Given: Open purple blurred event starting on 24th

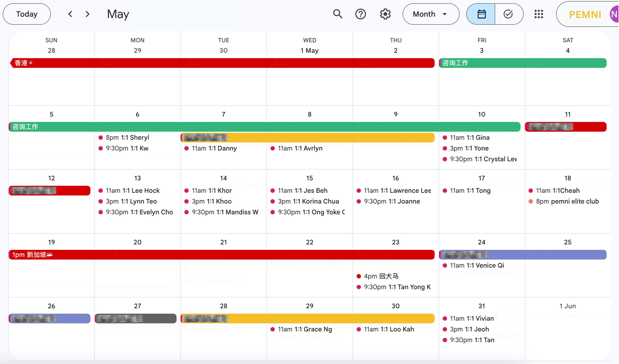Looking at the screenshot, I should 523,255.
